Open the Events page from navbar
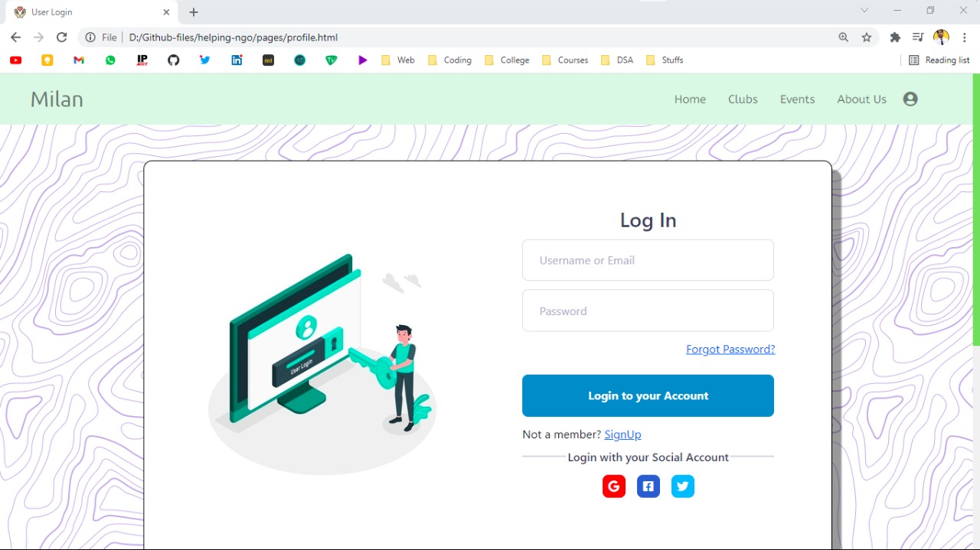 click(797, 99)
